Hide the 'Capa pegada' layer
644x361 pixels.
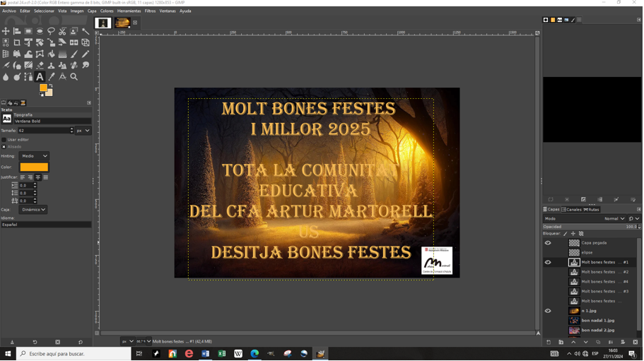click(x=548, y=243)
